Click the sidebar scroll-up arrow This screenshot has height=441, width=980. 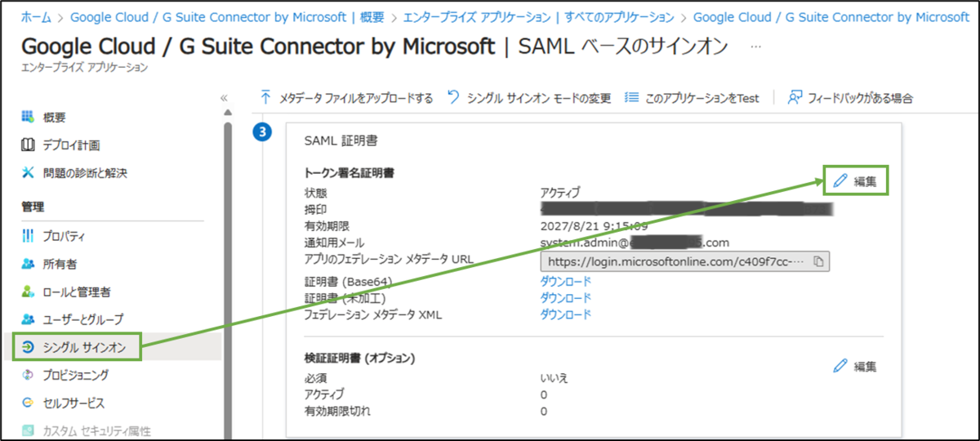tap(227, 113)
